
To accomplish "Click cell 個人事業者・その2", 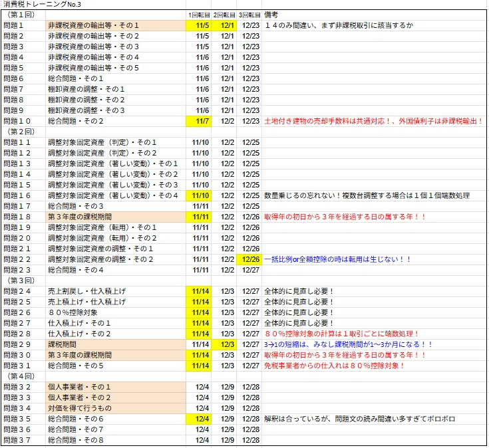I will [116, 397].
